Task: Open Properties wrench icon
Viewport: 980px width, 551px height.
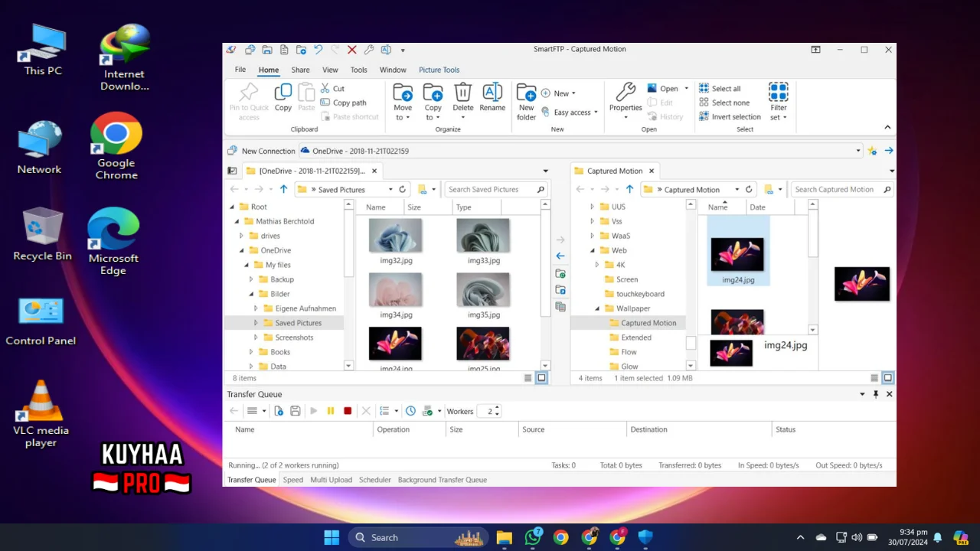Action: (626, 93)
